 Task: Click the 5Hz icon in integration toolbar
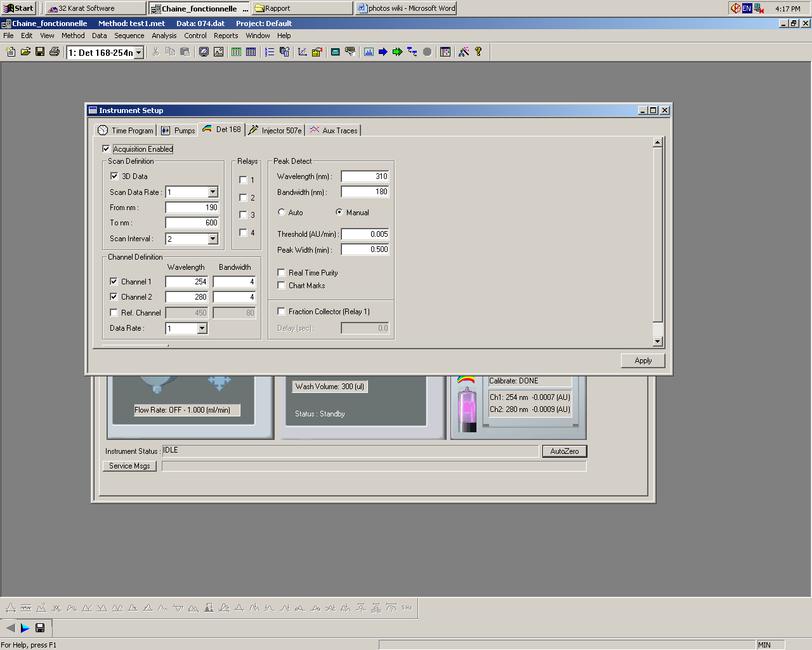[407, 607]
